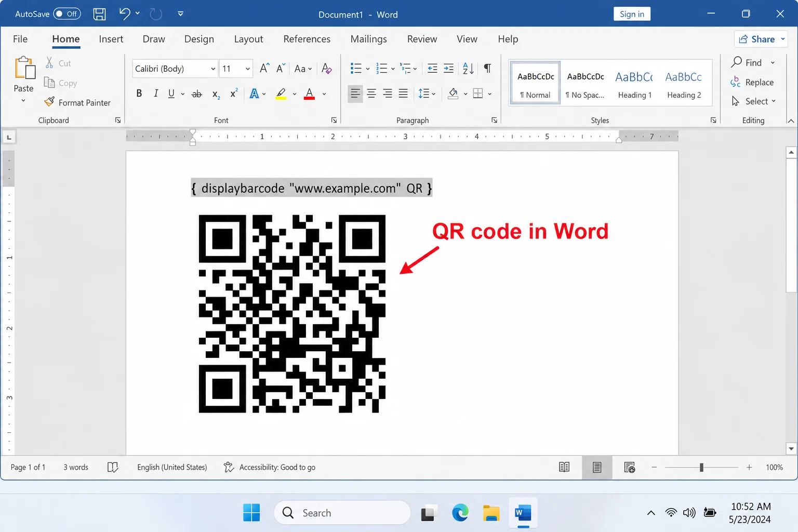Image resolution: width=798 pixels, height=532 pixels.
Task: Toggle AutoSave switch
Action: pos(68,14)
